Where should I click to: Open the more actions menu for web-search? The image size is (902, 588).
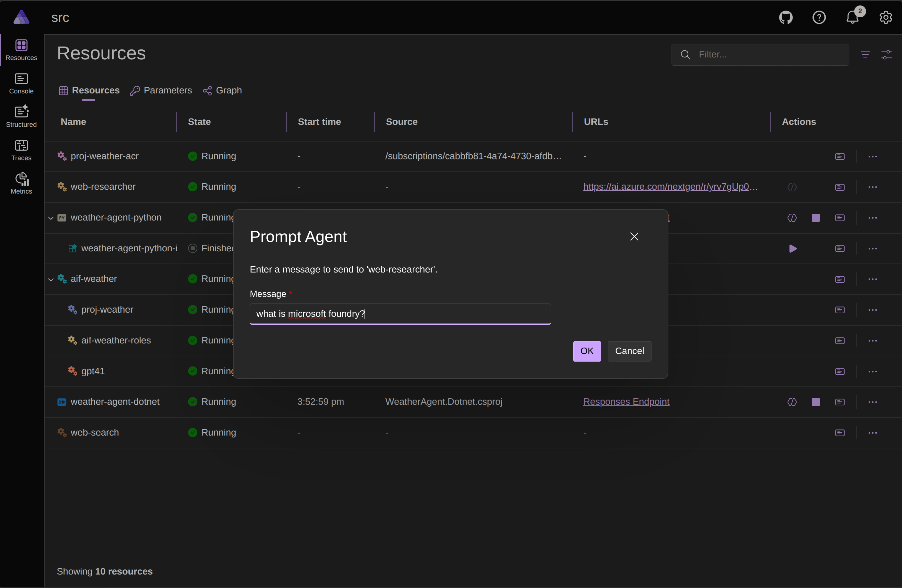coord(873,433)
